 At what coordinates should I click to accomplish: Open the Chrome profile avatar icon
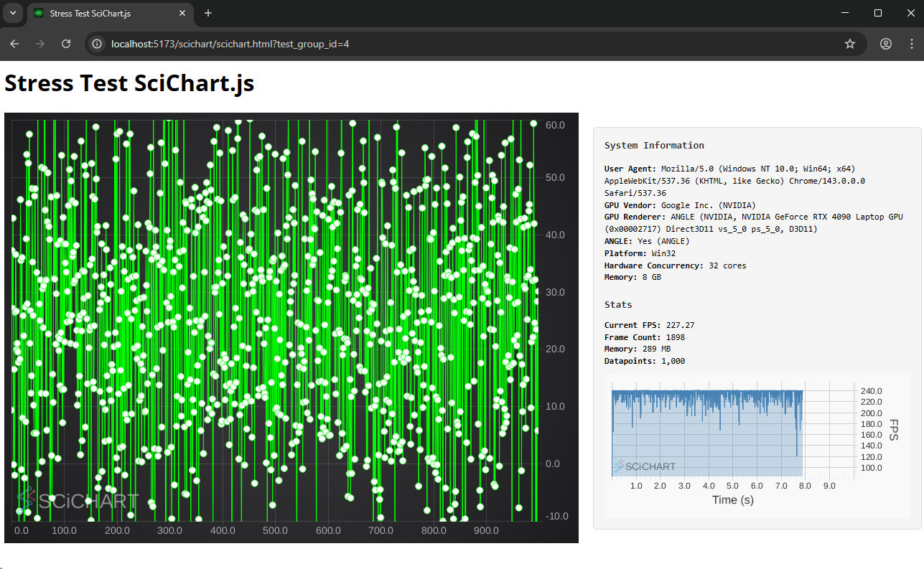886,44
